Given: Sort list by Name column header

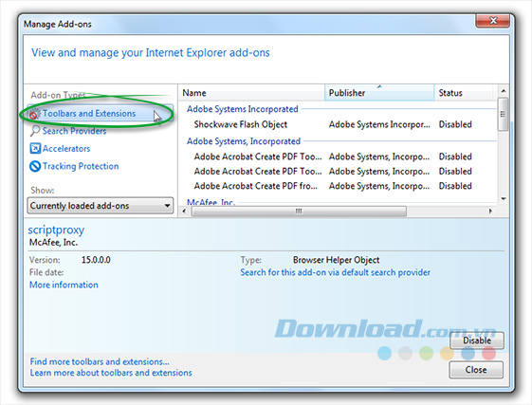Looking at the screenshot, I should 251,93.
